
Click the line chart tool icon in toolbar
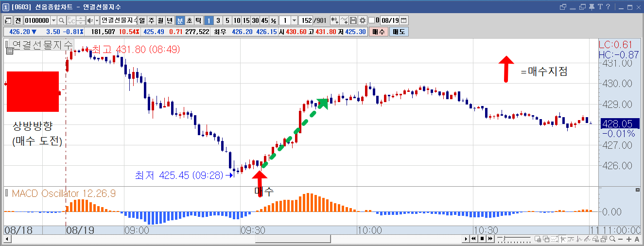(x=344, y=20)
